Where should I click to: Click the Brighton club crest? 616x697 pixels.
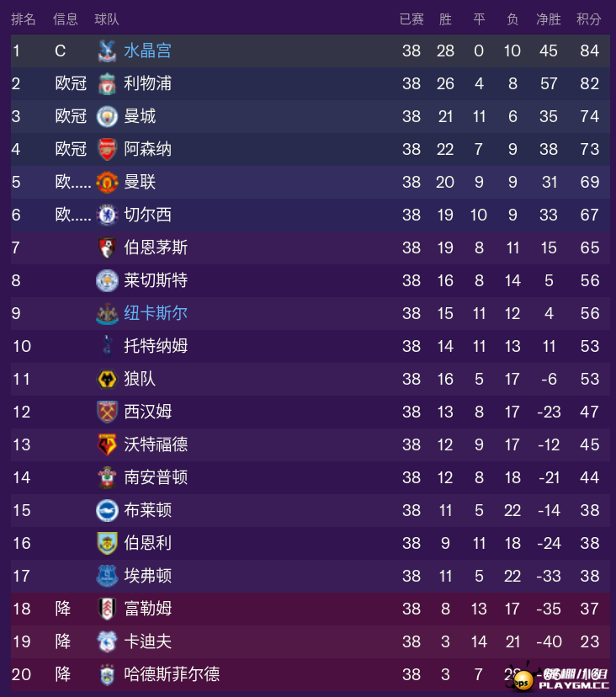coord(107,510)
